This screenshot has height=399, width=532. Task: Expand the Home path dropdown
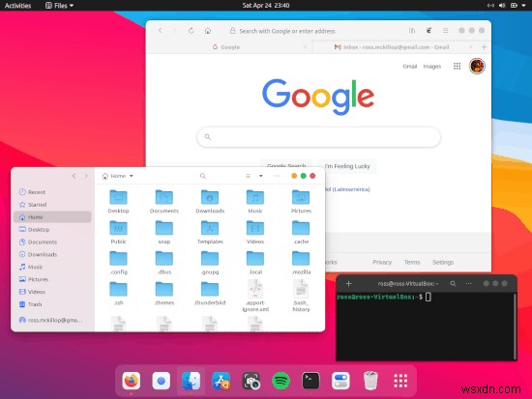point(132,176)
